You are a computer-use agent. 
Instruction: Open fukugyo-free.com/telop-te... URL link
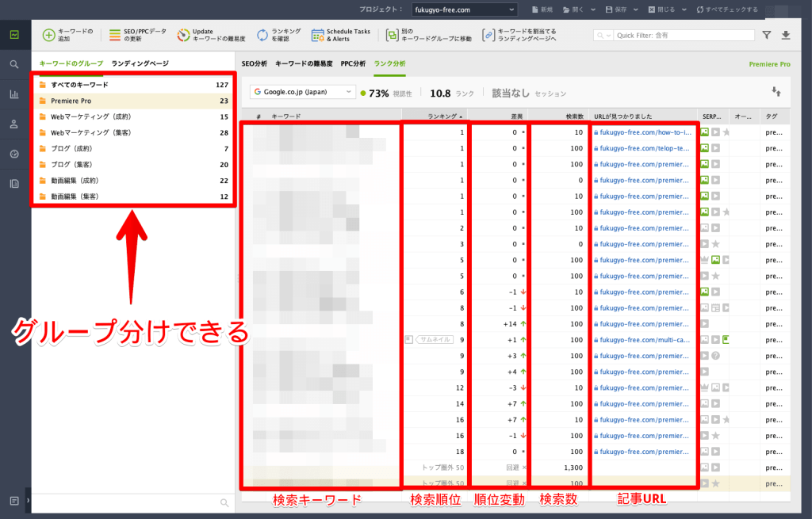644,148
